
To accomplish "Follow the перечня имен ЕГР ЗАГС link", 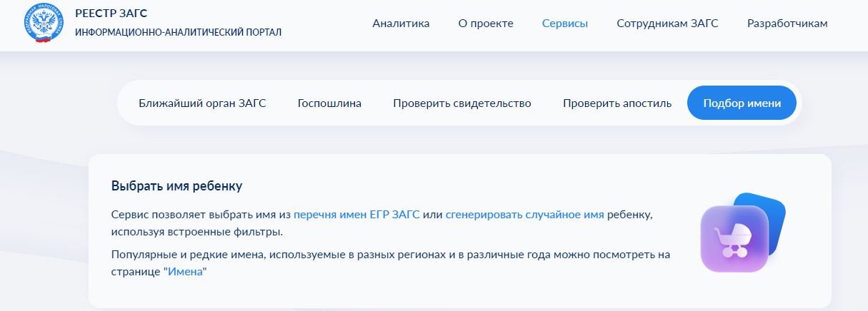I will tap(356, 215).
